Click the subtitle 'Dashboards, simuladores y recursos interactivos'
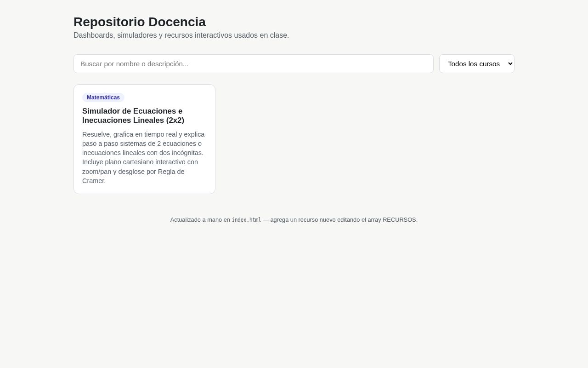 (x=181, y=35)
